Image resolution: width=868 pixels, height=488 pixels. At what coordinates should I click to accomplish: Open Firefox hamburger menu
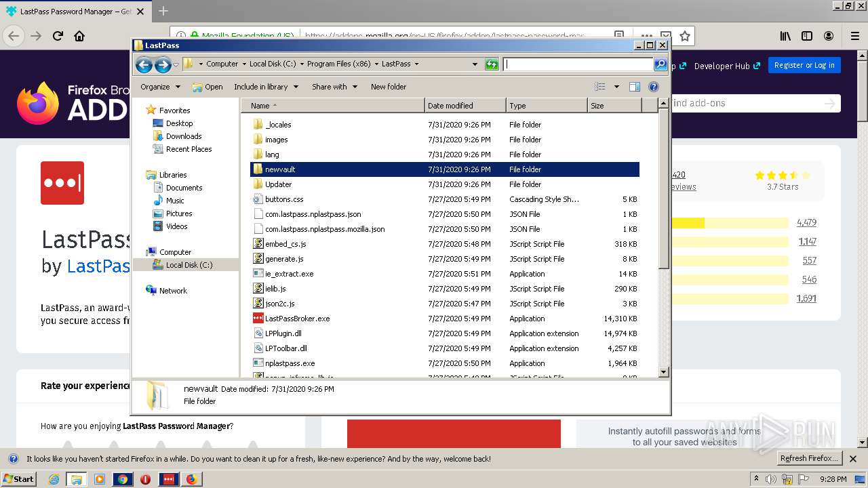[x=854, y=36]
